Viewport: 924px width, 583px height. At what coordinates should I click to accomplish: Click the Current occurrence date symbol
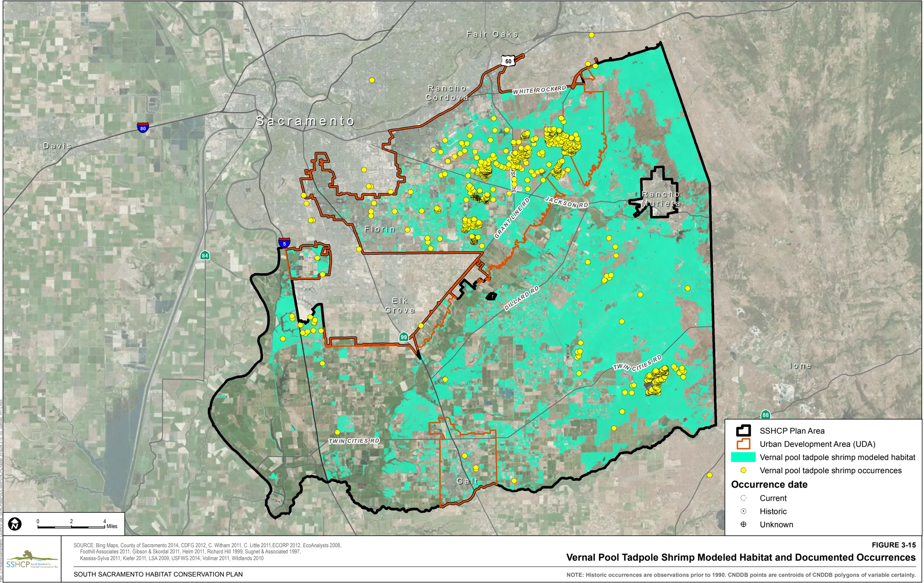point(743,498)
